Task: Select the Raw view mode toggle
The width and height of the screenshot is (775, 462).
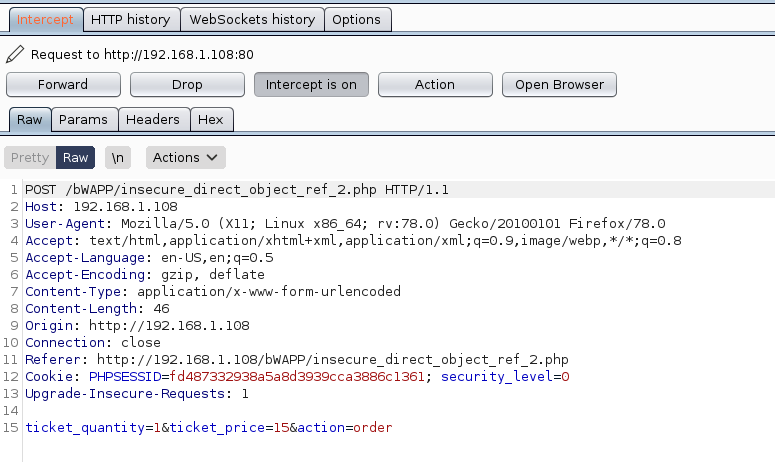Action: pyautogui.click(x=75, y=157)
